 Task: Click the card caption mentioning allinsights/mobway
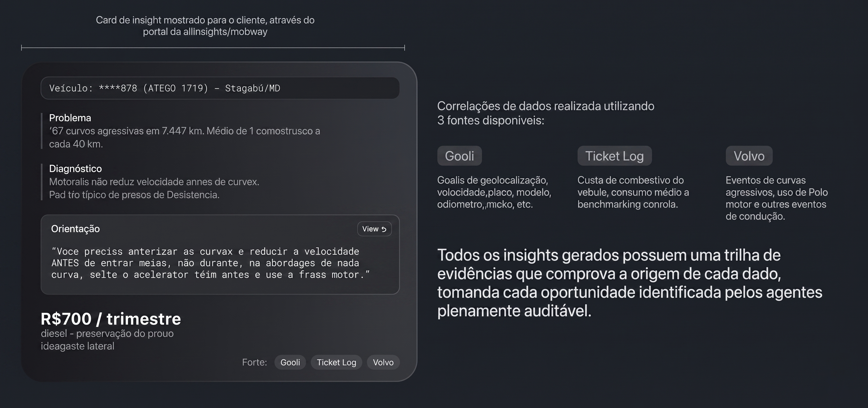click(x=205, y=25)
